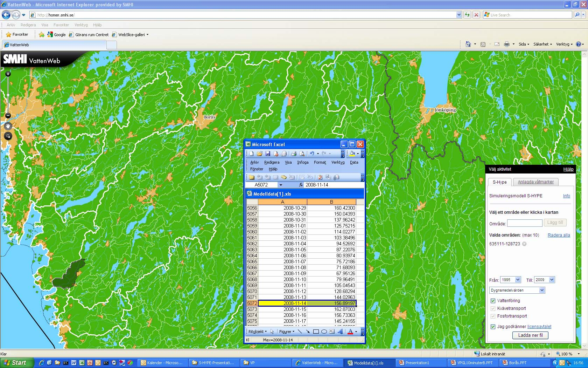This screenshot has height=368, width=588.
Task: Toggle the Fosfortransport checkbox
Action: point(493,316)
